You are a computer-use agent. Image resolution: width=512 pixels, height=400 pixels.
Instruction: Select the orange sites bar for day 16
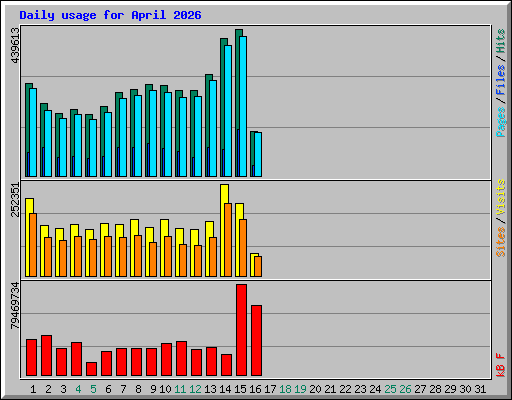coord(258,266)
